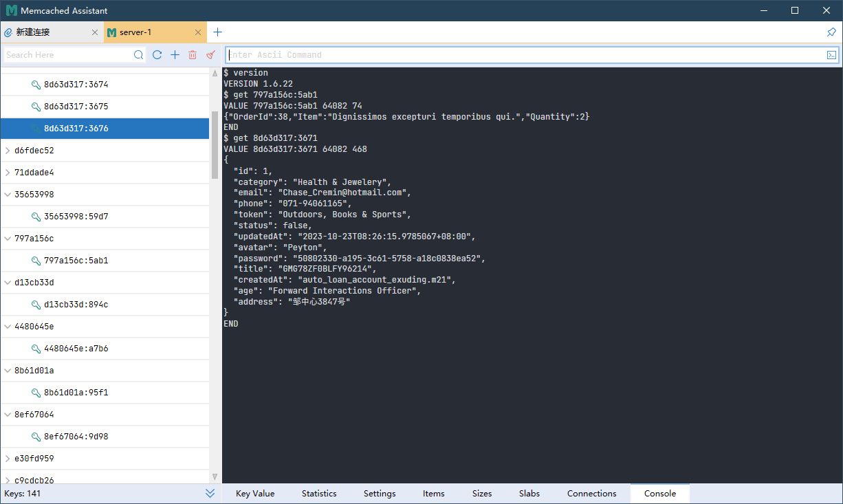The image size is (843, 504).
Task: Click the Memcached Assistant title bar logo
Action: point(12,11)
